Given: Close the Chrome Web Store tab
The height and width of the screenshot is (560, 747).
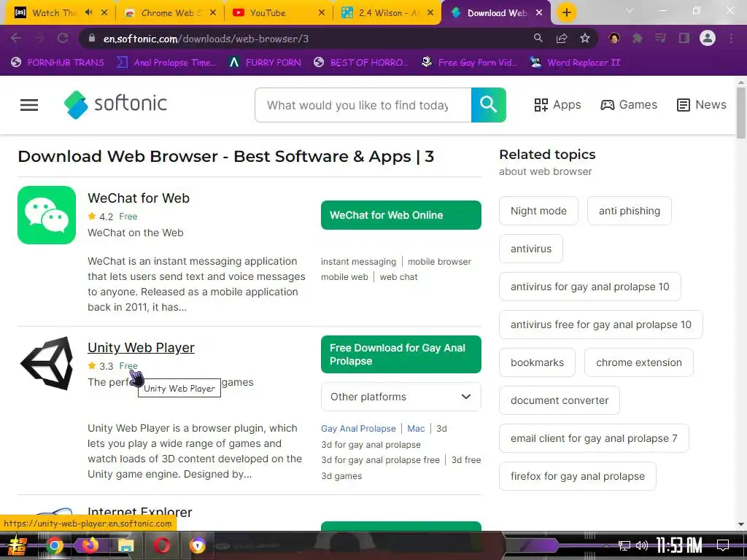Looking at the screenshot, I should tap(213, 13).
